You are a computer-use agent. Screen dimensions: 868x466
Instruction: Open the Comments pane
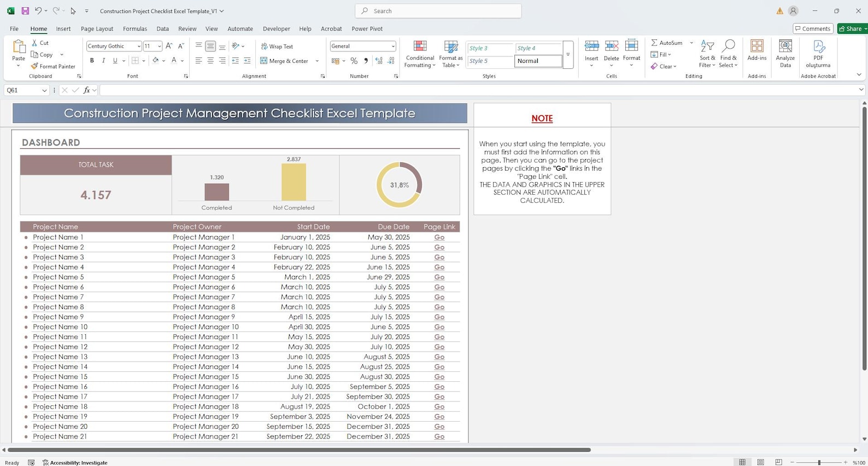(x=813, y=28)
